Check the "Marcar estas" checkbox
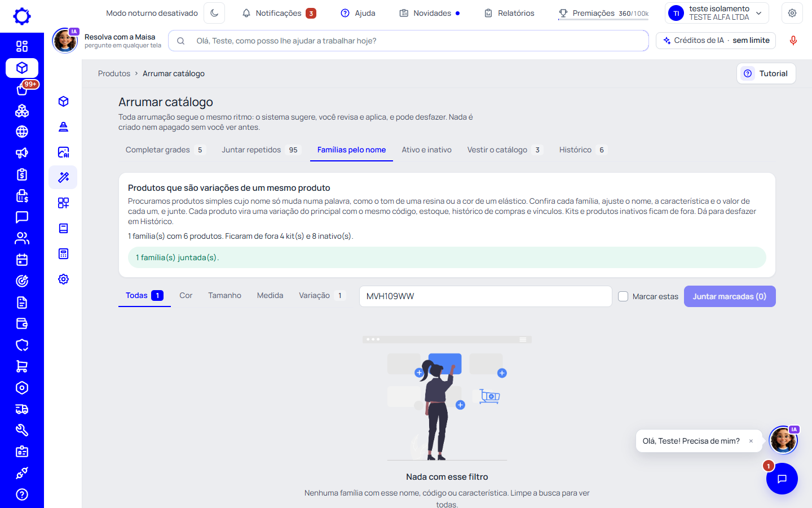The width and height of the screenshot is (812, 508). [x=623, y=296]
